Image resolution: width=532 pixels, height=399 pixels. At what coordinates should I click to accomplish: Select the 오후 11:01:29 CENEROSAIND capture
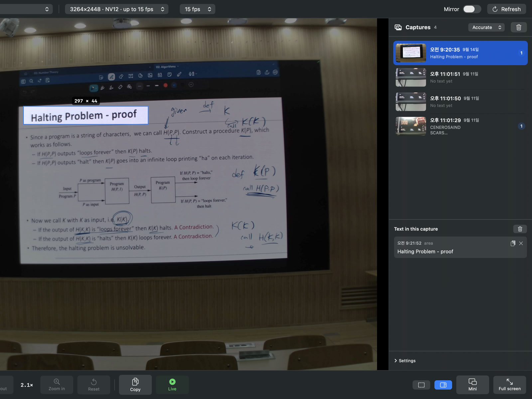click(x=460, y=126)
